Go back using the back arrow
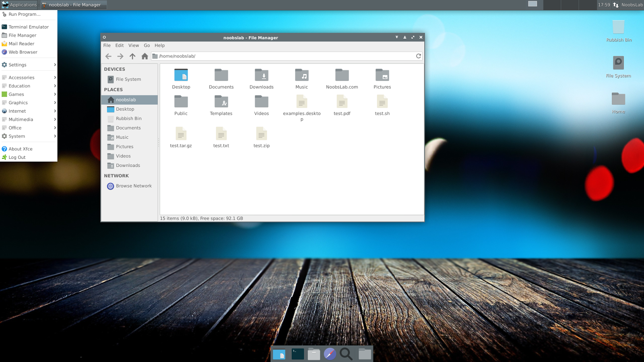The height and width of the screenshot is (362, 644). [108, 56]
